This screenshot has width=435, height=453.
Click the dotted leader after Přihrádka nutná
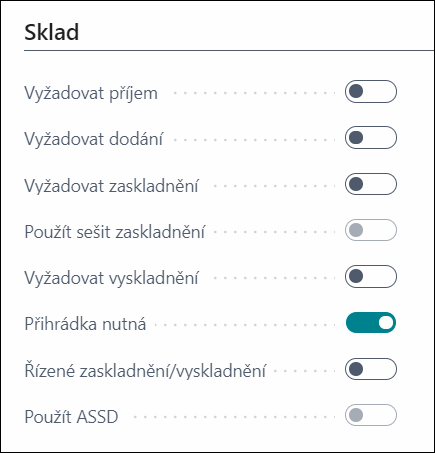[245, 325]
